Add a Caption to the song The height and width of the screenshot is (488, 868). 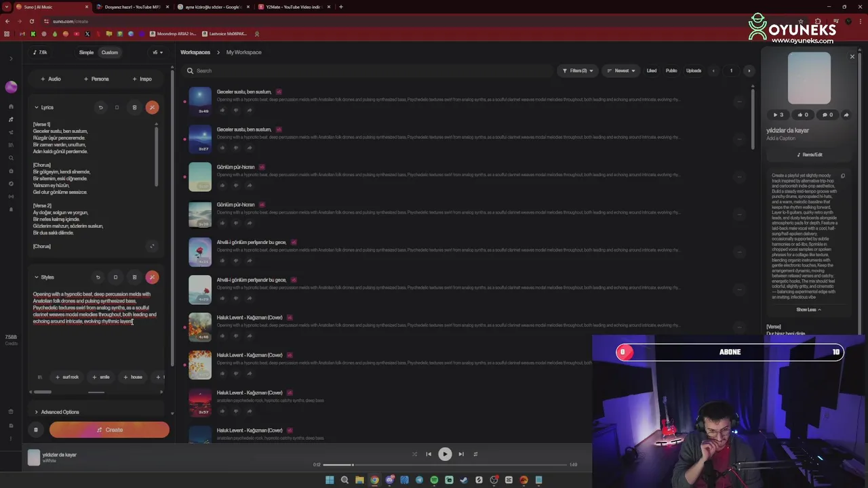(x=781, y=138)
